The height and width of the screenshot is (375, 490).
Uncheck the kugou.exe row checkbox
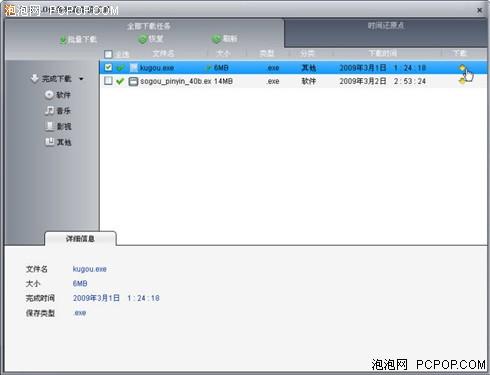pyautogui.click(x=108, y=67)
